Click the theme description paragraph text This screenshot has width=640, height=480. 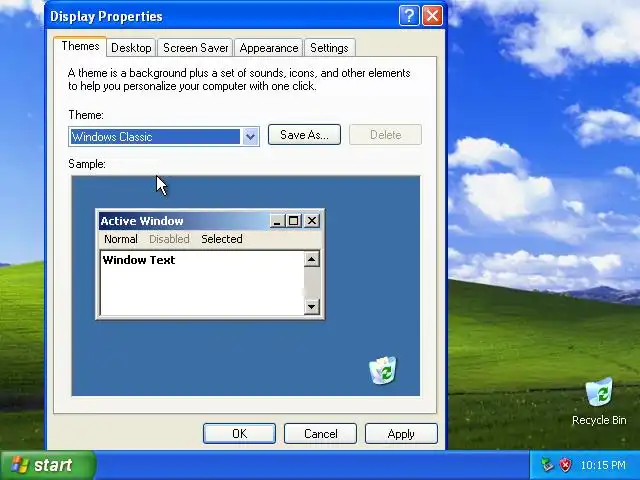pyautogui.click(x=239, y=80)
